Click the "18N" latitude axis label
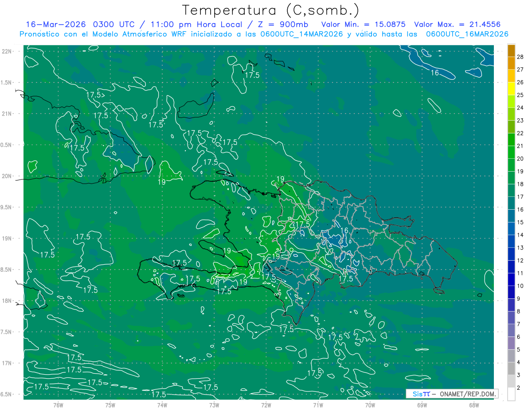 tap(7, 301)
